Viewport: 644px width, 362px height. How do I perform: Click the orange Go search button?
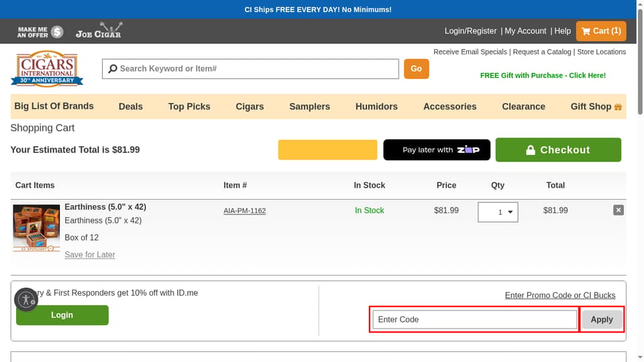[416, 69]
